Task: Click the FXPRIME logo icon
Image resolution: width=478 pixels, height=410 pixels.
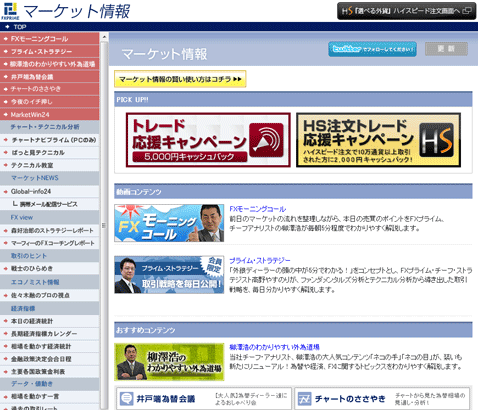Action: pos(10,11)
